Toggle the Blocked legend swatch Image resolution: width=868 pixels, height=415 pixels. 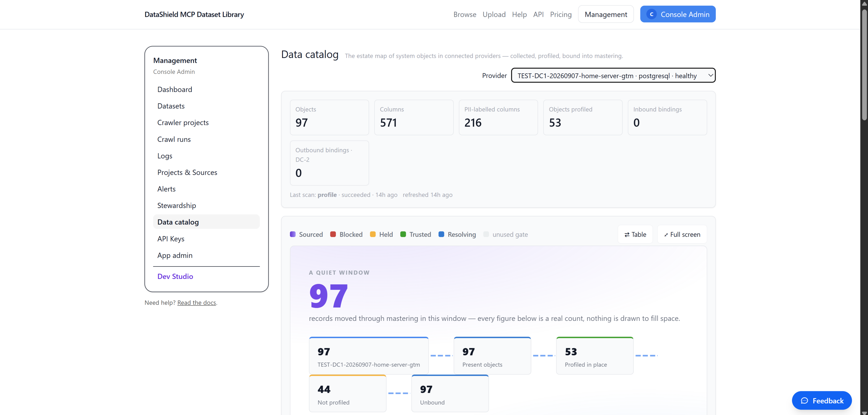[x=333, y=234]
